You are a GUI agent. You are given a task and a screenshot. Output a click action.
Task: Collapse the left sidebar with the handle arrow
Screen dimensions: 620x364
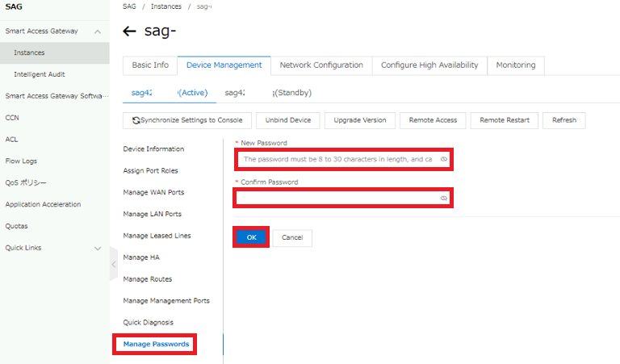click(x=114, y=264)
